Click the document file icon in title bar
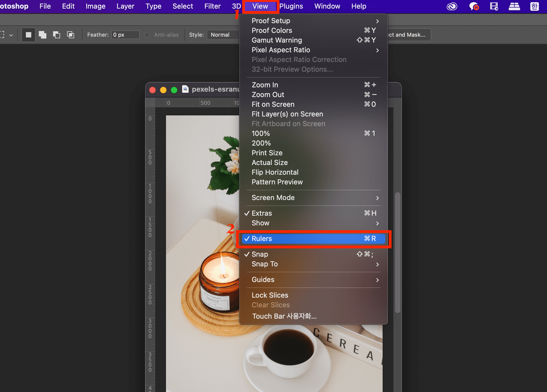 pos(185,89)
